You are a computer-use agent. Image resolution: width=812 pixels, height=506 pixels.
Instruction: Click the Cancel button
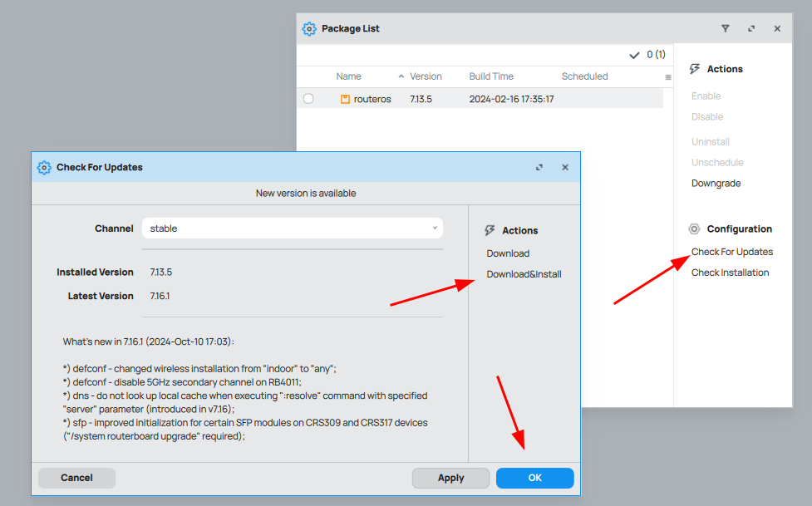pyautogui.click(x=76, y=478)
